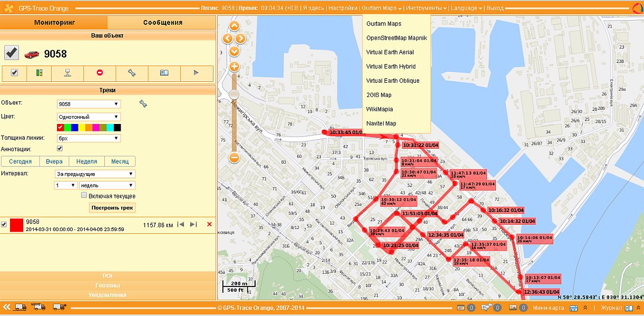Click the Журнал log book icon
Viewport: 644px width, 316px height.
(629, 308)
